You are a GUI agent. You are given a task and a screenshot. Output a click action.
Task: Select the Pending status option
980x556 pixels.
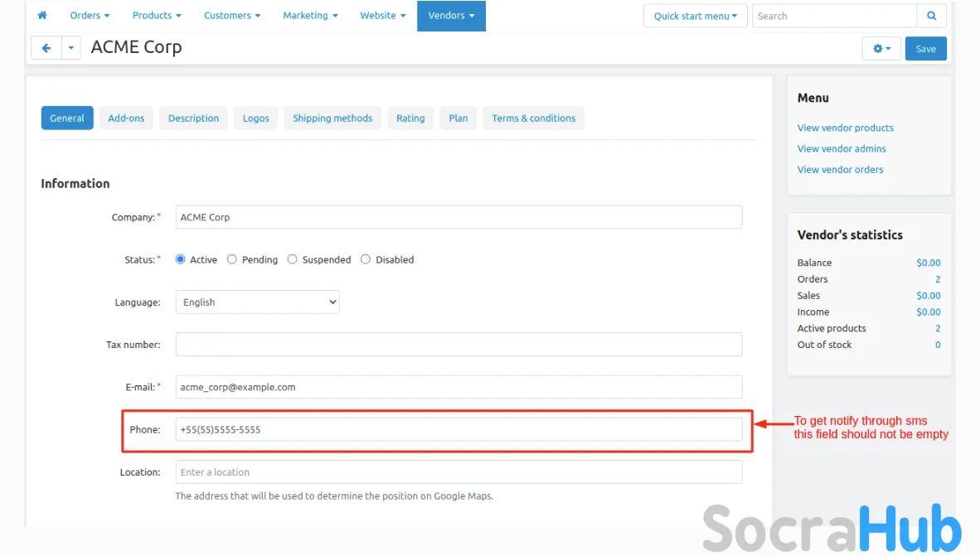click(x=232, y=259)
